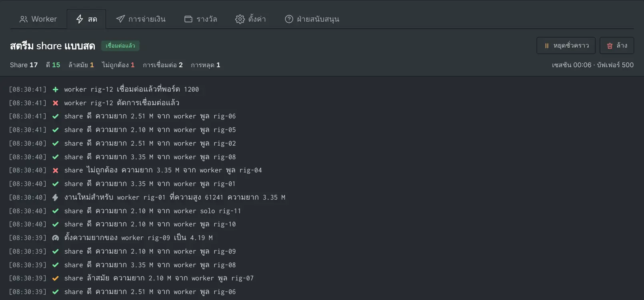Click the ไม่ถูกต้อง 1 invalid counter
Screen dimensions: 644x300
[118, 65]
